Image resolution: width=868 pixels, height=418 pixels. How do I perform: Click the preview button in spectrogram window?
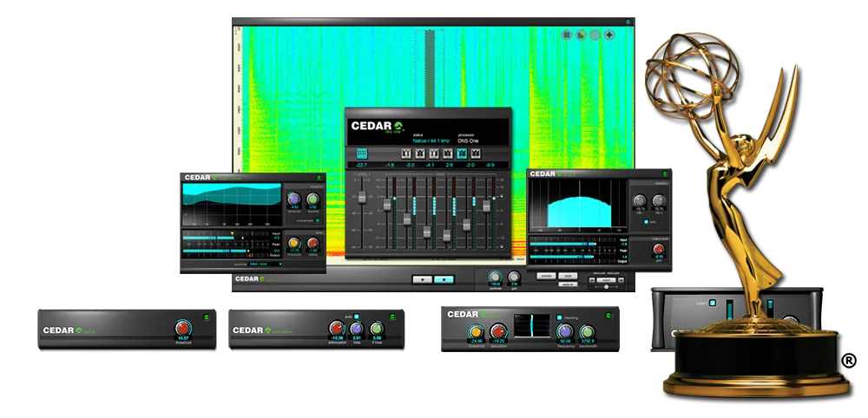click(x=546, y=276)
